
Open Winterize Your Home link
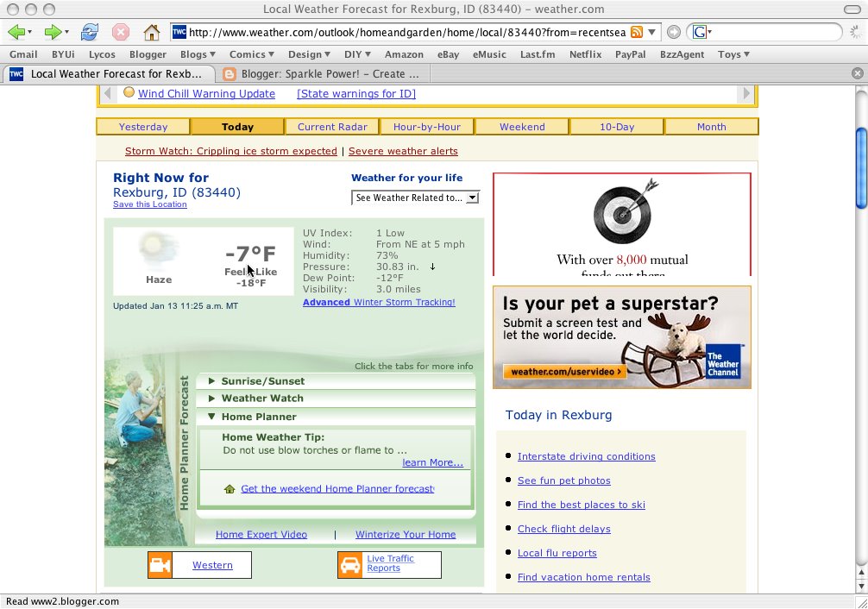tap(406, 534)
